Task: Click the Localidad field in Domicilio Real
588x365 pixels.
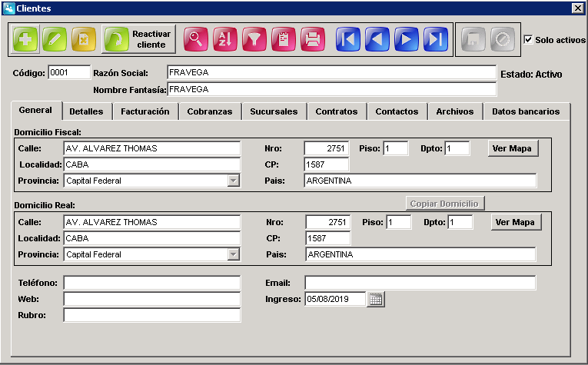Action: 152,238
